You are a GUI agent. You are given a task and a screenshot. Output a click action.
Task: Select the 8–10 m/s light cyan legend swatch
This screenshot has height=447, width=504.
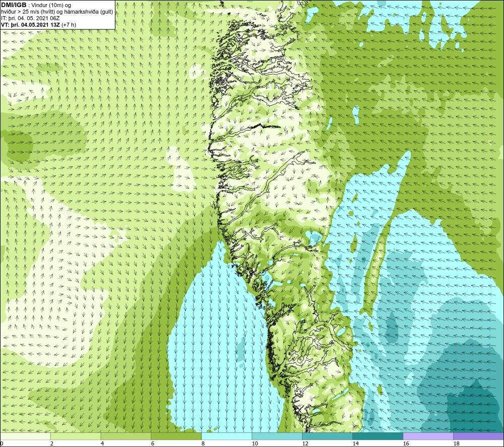point(227,436)
